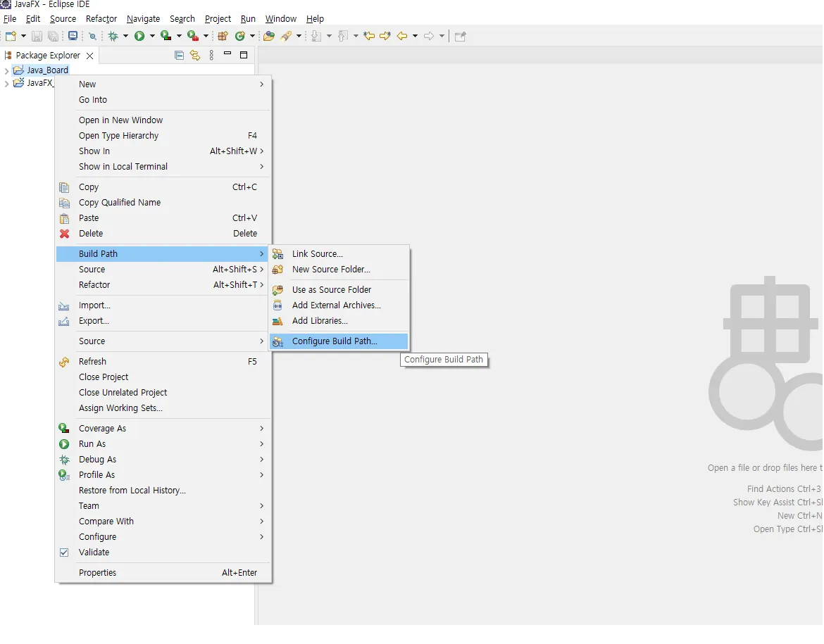Click Delete in context menu
The height and width of the screenshot is (644, 824).
(164, 233)
